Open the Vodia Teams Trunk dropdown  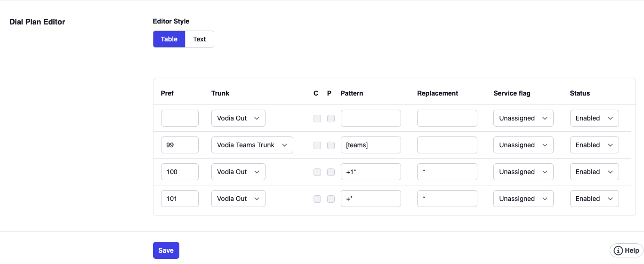[x=252, y=145]
